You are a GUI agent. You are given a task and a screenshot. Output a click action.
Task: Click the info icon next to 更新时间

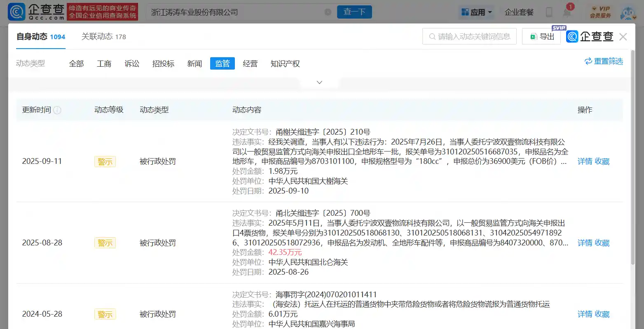[x=57, y=110]
